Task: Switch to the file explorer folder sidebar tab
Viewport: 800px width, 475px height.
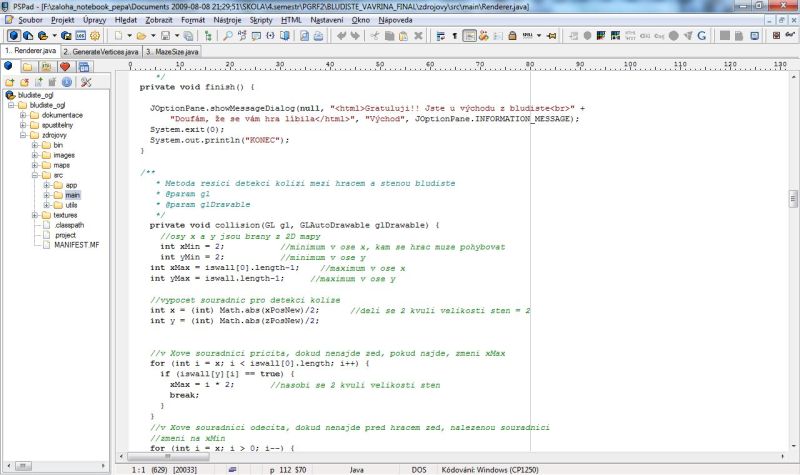Action: click(28, 67)
